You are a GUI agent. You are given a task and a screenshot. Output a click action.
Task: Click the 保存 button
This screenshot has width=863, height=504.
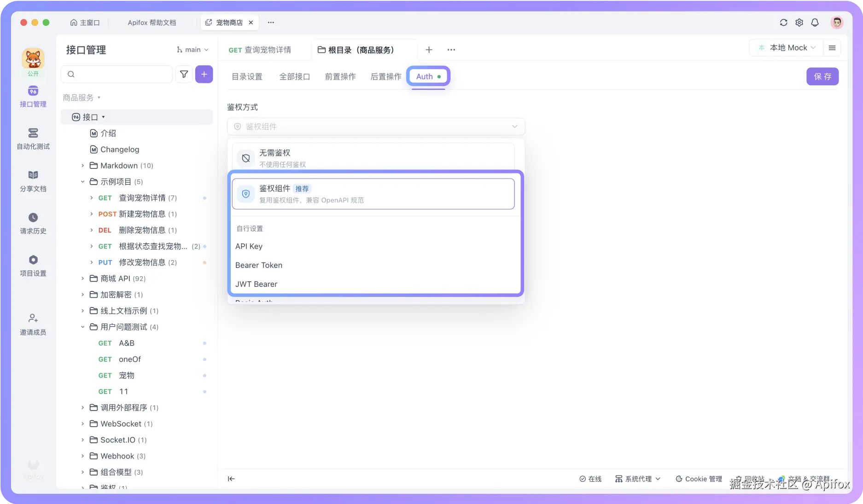click(822, 76)
